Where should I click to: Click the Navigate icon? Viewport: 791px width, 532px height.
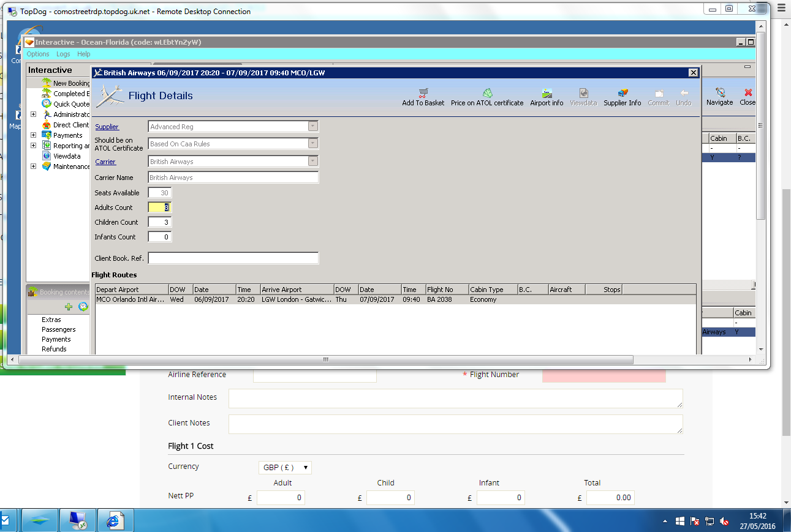pos(720,92)
